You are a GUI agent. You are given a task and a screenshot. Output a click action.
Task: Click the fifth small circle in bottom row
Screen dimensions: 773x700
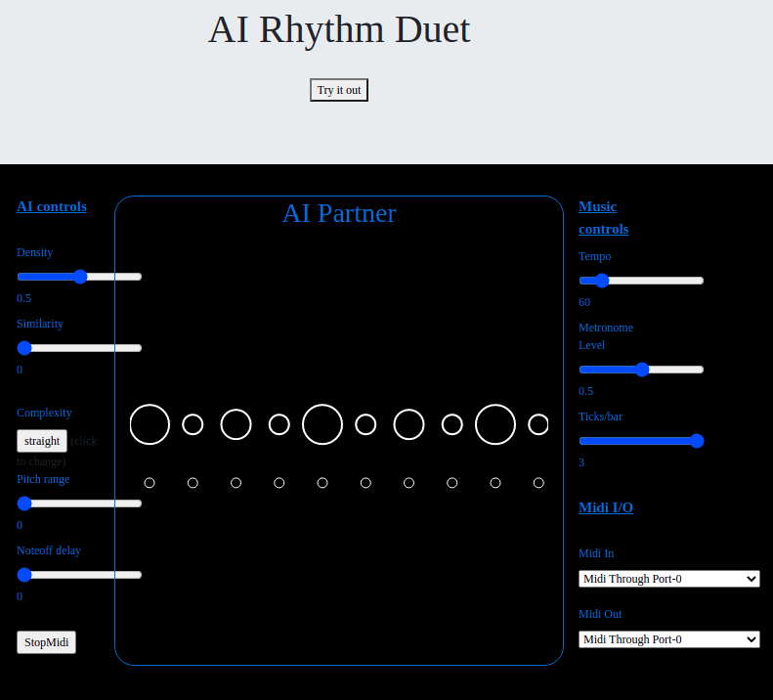coord(322,483)
